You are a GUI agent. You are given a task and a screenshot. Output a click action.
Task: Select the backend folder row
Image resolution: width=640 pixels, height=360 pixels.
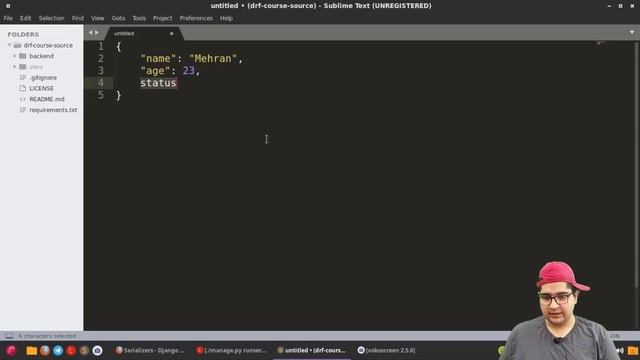[42, 56]
